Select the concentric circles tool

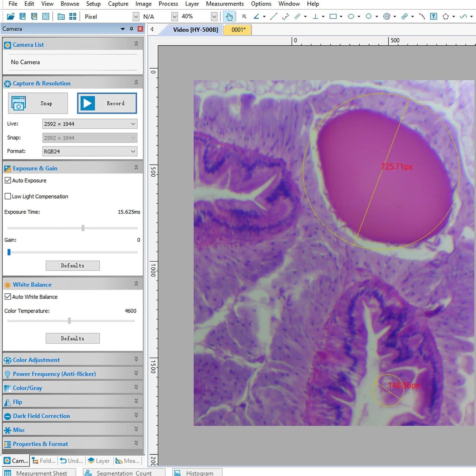click(x=387, y=16)
